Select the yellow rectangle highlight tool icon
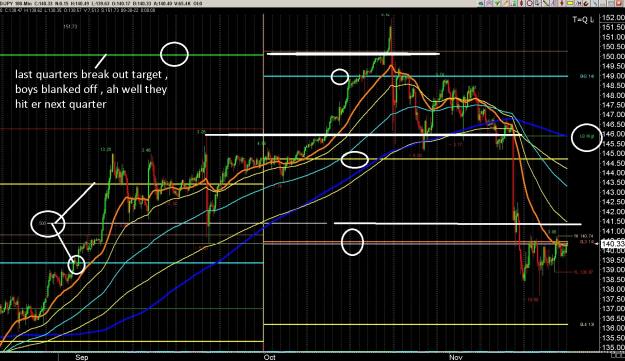 [570, 3]
